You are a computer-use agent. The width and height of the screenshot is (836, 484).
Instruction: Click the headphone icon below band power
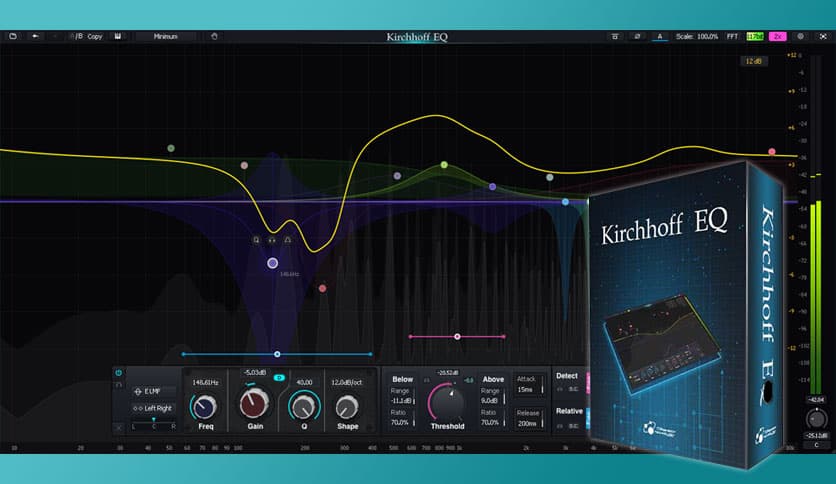[x=118, y=384]
